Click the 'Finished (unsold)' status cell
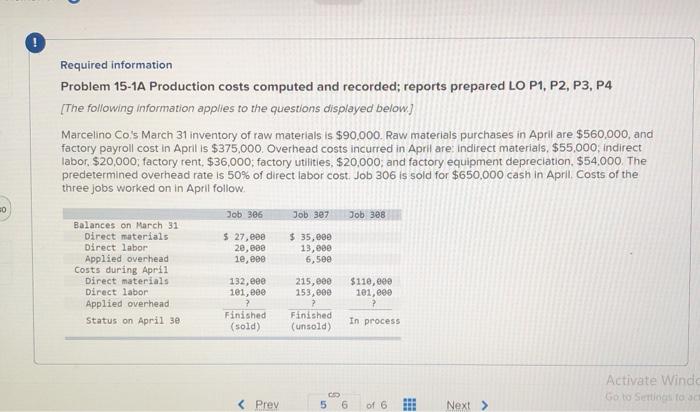Screen dimensions: 700x412 (311, 320)
